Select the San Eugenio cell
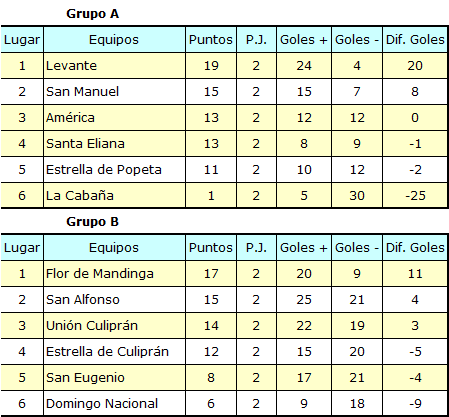The width and height of the screenshot is (449, 417). 114,378
